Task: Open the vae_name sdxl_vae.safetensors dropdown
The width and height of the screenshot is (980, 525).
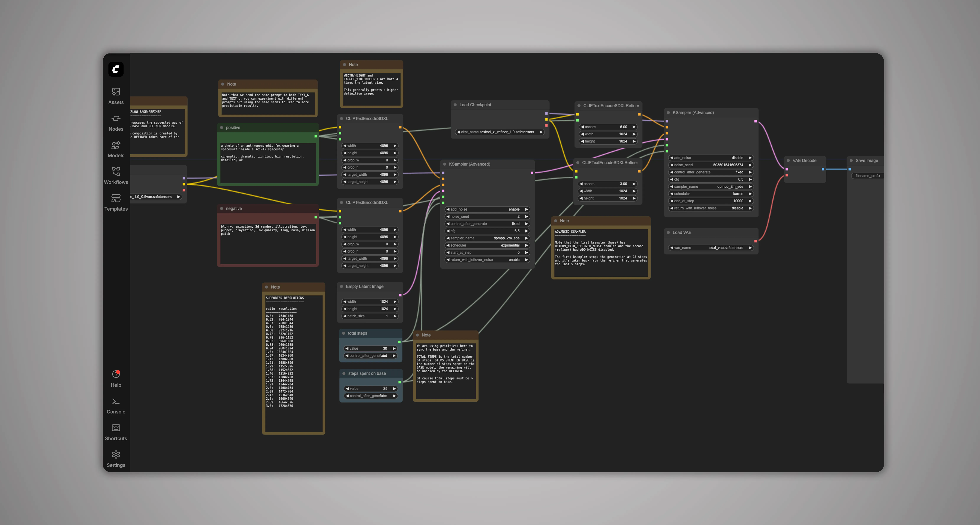Action: point(711,248)
